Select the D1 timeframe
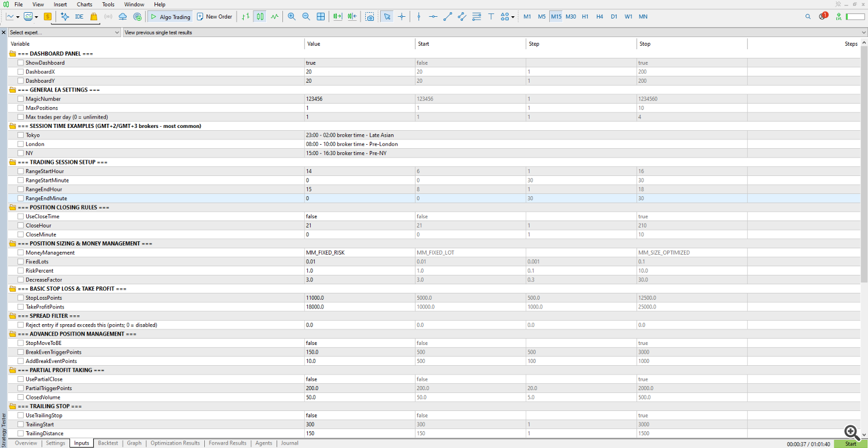868x448 pixels. click(614, 17)
